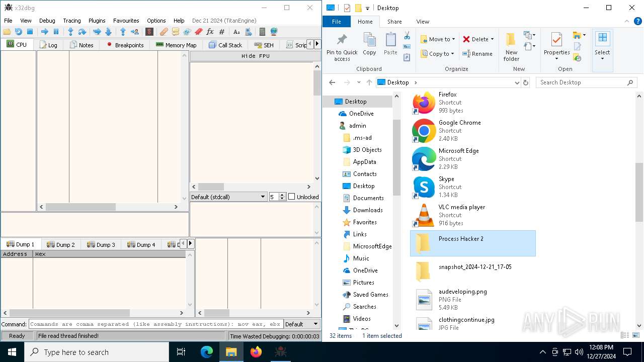This screenshot has height=362, width=644.
Task: Open Task View on the taskbar
Action: [181, 352]
